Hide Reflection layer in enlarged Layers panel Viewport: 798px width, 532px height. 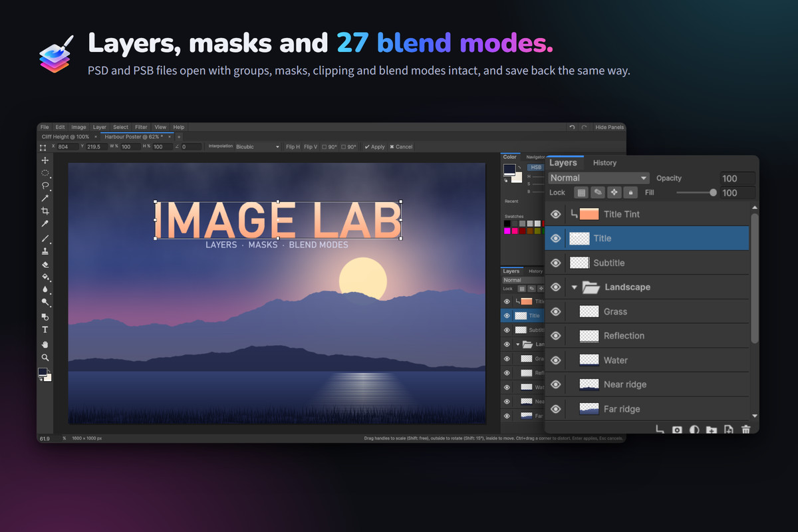point(555,336)
